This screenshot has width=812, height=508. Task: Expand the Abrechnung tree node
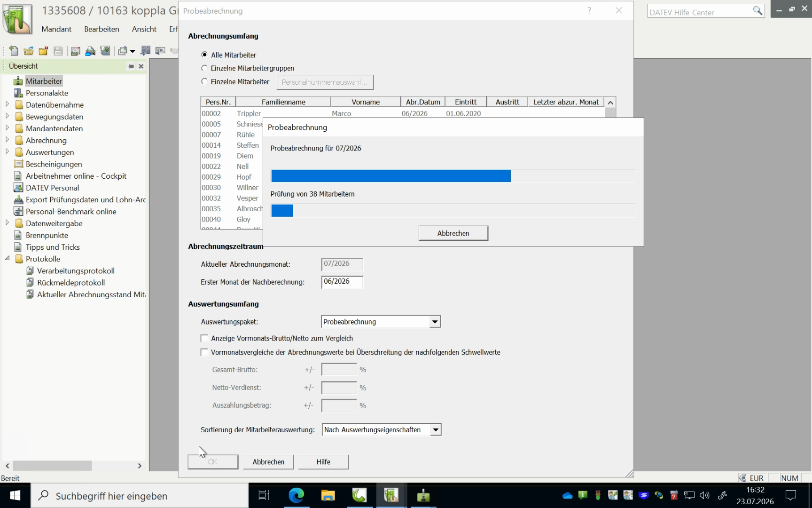coord(7,139)
